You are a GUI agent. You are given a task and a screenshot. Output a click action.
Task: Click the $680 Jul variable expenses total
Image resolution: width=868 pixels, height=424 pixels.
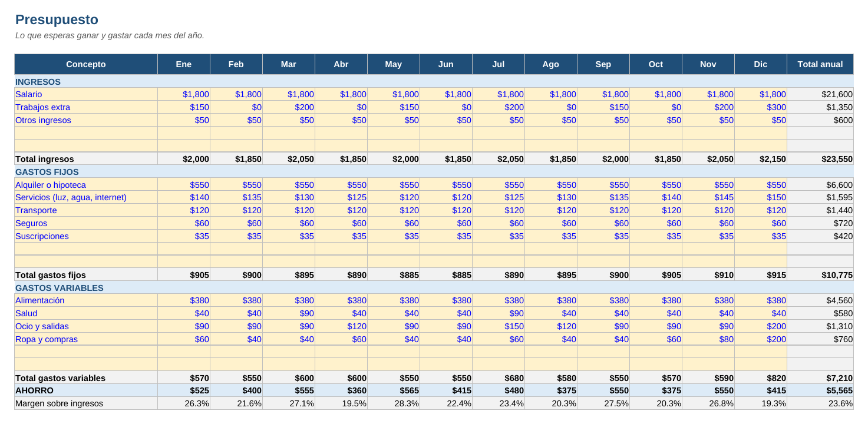(499, 378)
